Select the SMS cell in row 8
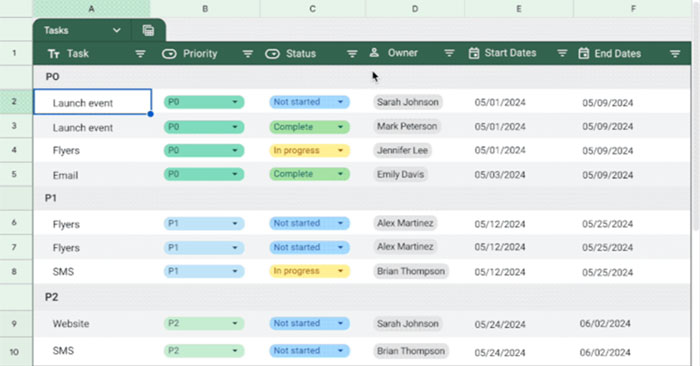Viewport: 700px width, 366px height. click(92, 271)
